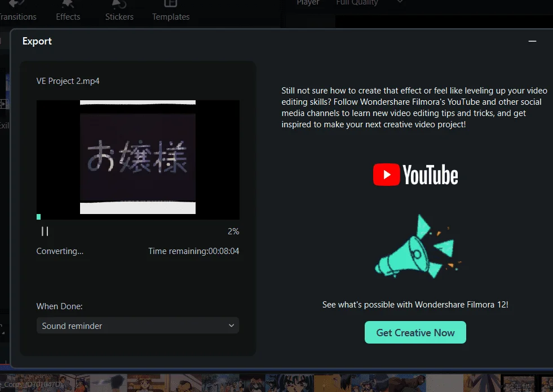
Task: Open the Stickers tab
Action: pyautogui.click(x=119, y=11)
